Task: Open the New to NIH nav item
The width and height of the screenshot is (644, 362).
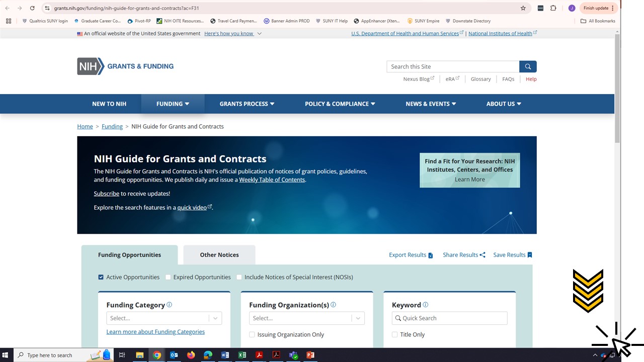Action: tap(109, 104)
